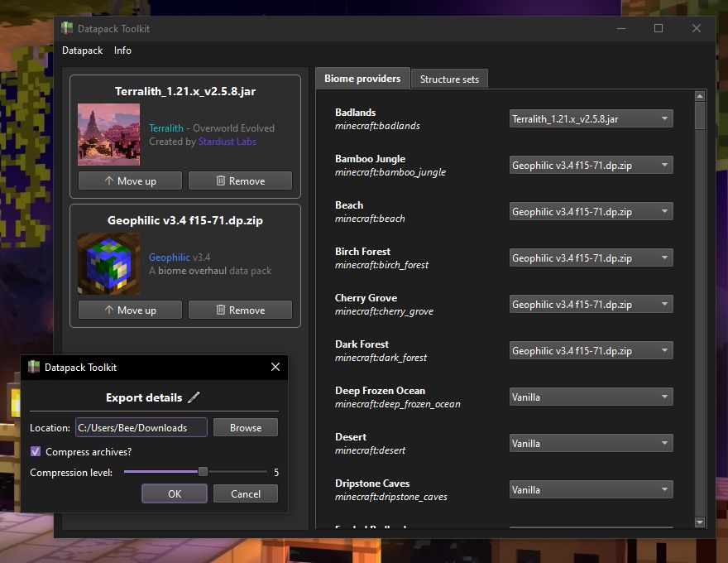Click the Terralith pack thumbnail image

pos(108,134)
